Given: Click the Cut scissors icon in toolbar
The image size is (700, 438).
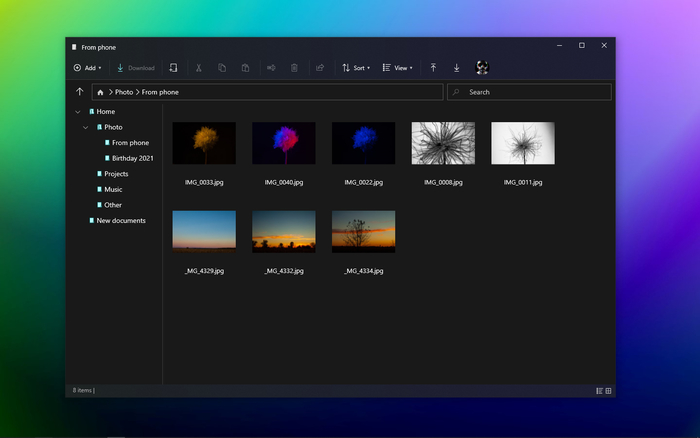Looking at the screenshot, I should tap(199, 68).
